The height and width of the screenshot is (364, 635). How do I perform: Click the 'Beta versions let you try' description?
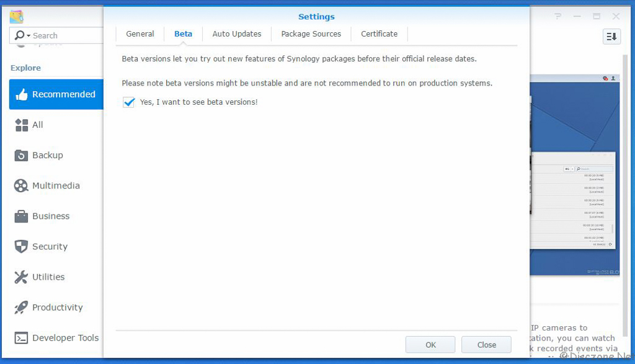300,59
